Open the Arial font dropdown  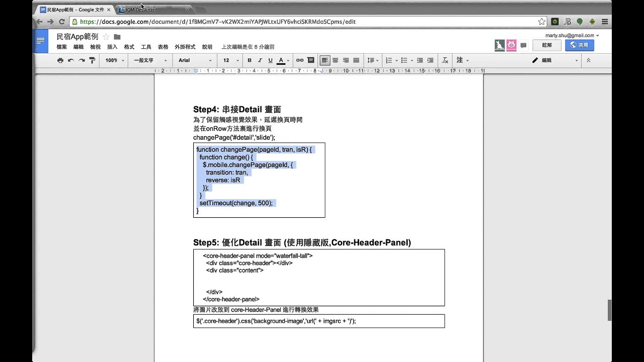(195, 60)
